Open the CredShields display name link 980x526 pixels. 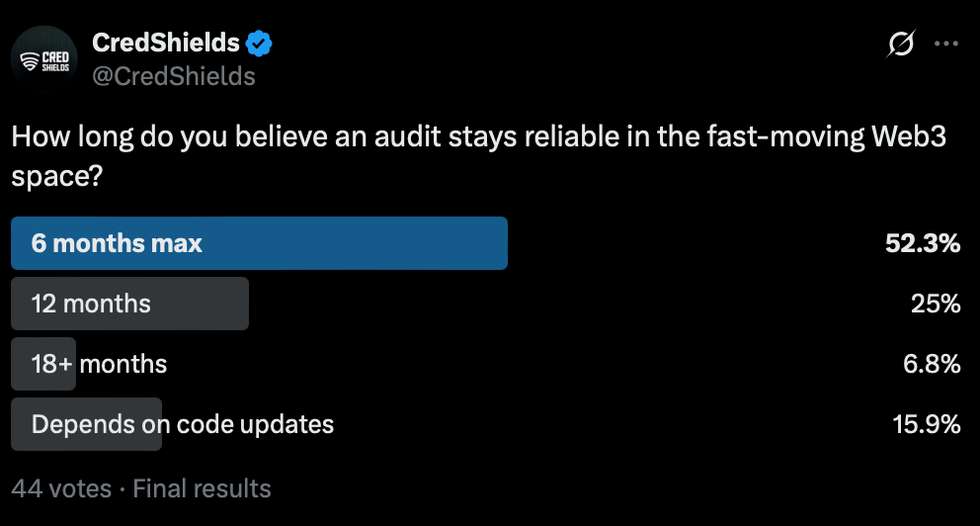pos(165,44)
